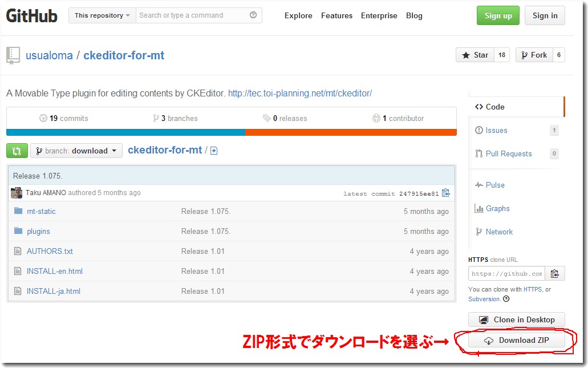Create a new file with the plus icon
The image size is (588, 368).
click(213, 150)
